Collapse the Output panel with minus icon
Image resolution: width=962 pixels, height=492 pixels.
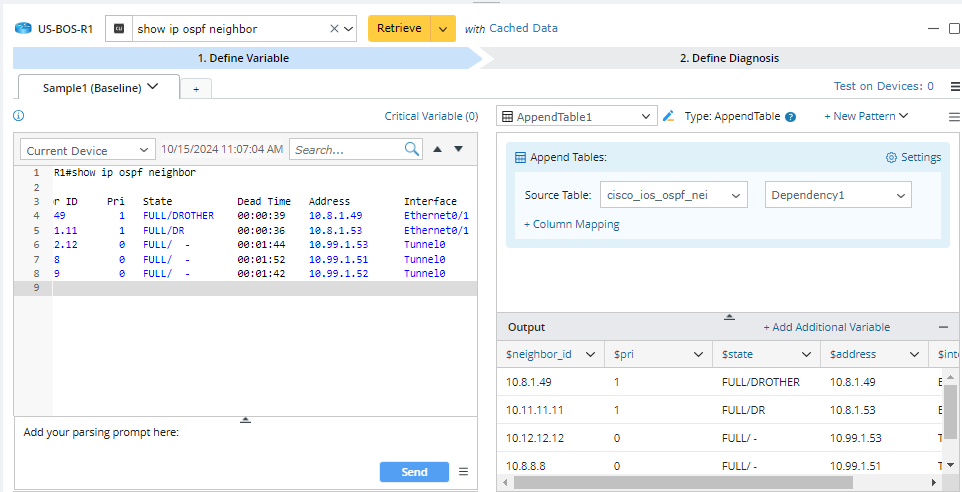[942, 327]
